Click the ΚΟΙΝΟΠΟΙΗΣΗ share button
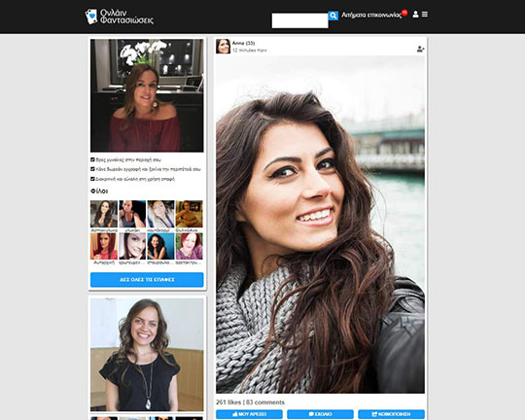Screen dimensions: 525x420 pyautogui.click(x=391, y=414)
